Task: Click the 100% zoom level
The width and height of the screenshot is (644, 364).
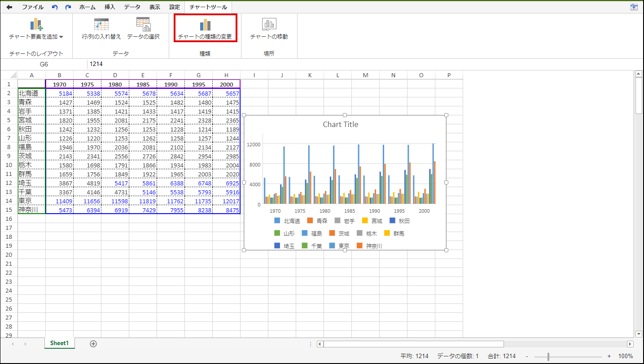Action: point(626,356)
